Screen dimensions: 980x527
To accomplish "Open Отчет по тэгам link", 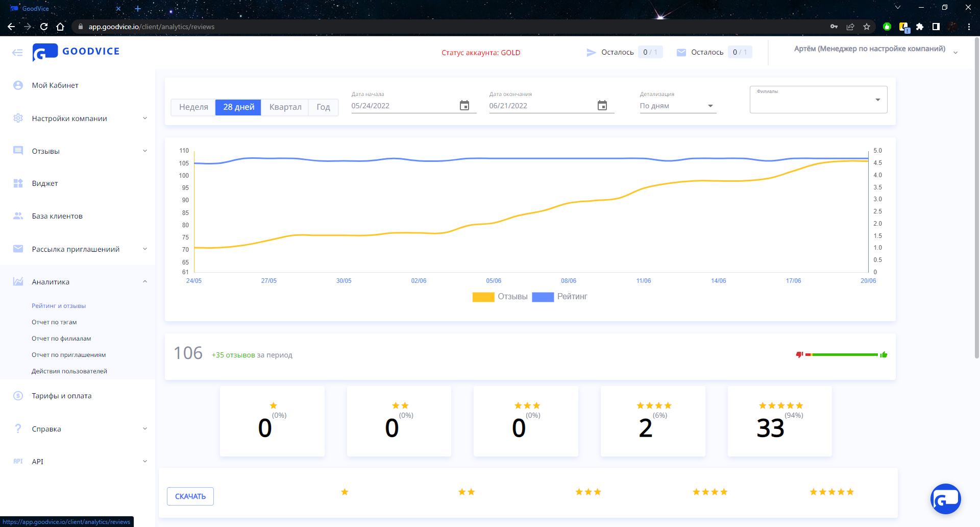I will click(x=54, y=322).
